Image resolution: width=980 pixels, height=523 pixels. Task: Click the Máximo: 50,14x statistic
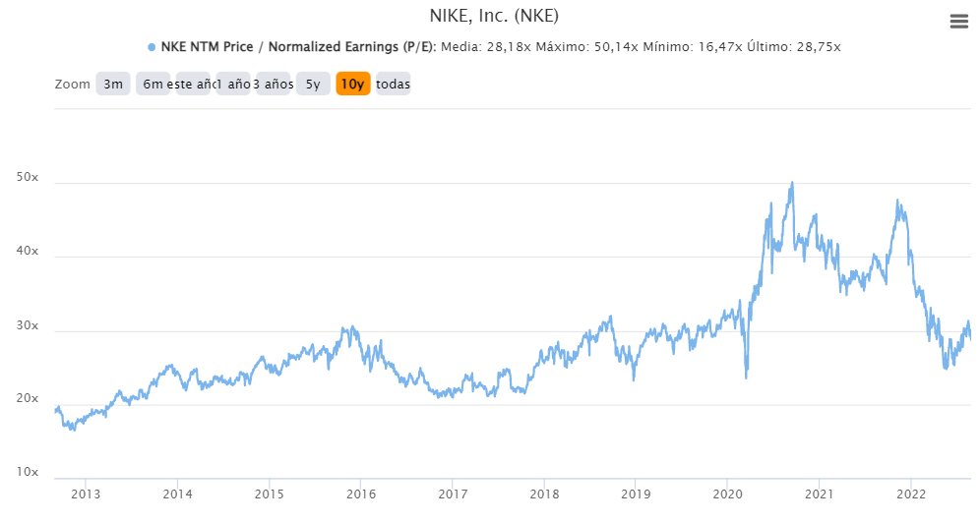click(586, 47)
